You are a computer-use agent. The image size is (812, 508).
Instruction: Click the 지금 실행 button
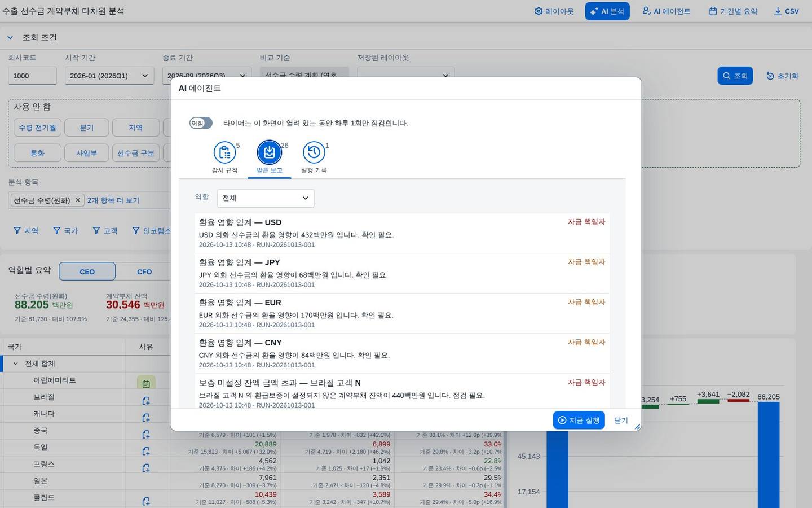coord(579,420)
